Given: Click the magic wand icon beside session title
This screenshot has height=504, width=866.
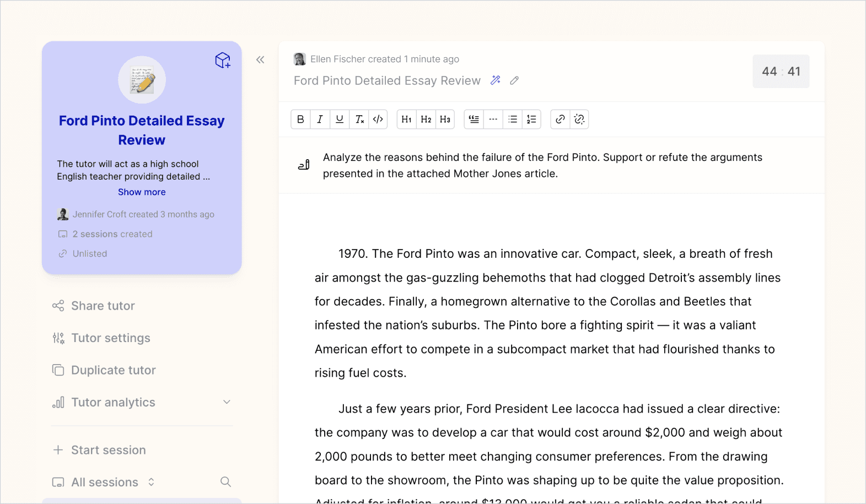Looking at the screenshot, I should (x=496, y=80).
